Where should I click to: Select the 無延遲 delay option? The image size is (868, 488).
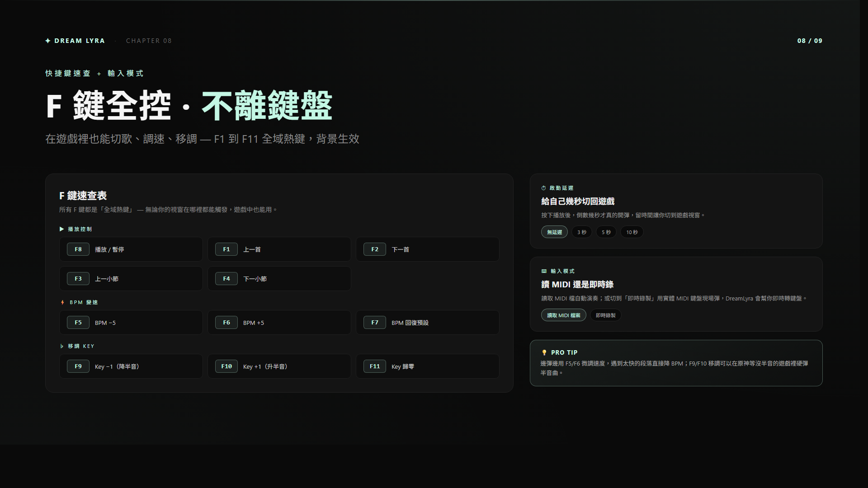(x=554, y=232)
